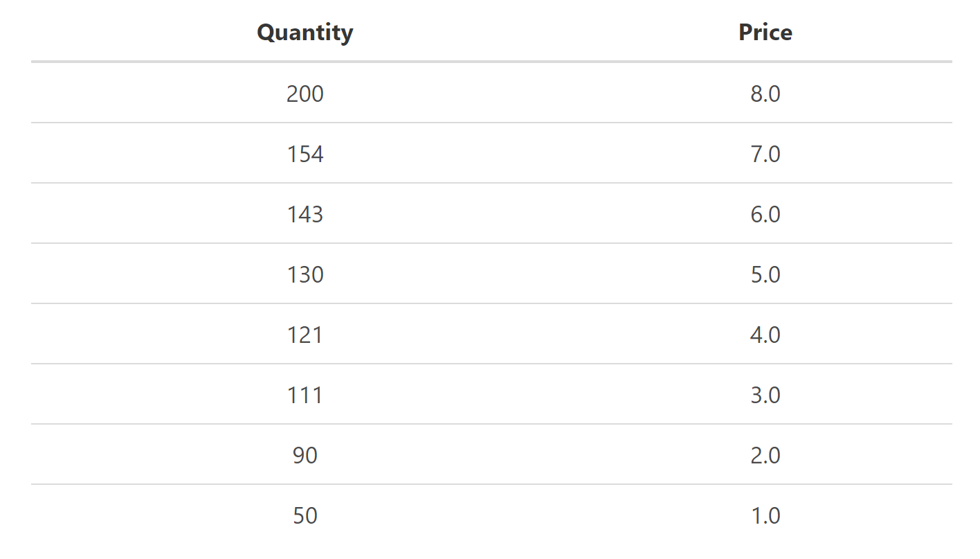This screenshot has width=980, height=559.
Task: Choose the cell with quantity 121
Action: point(305,335)
